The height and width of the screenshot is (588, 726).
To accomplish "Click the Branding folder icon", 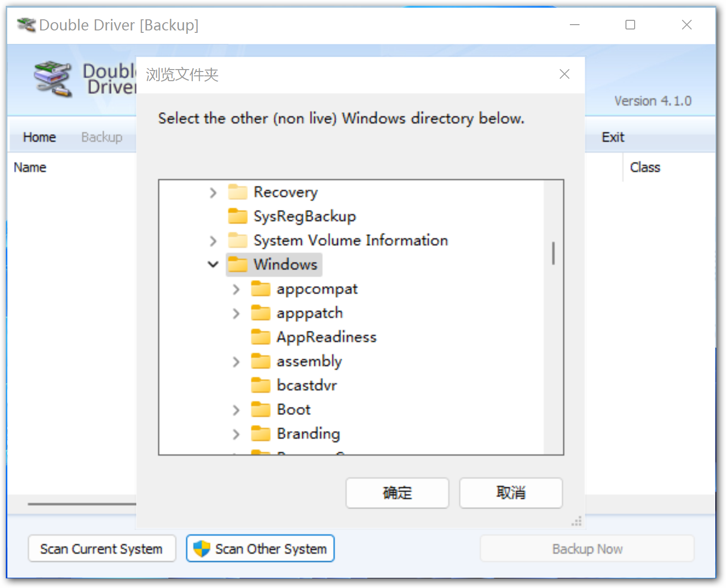I will tap(261, 433).
